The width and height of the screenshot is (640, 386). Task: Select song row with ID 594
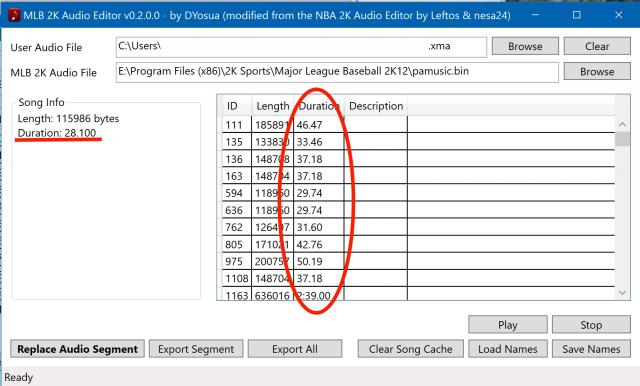(x=418, y=193)
